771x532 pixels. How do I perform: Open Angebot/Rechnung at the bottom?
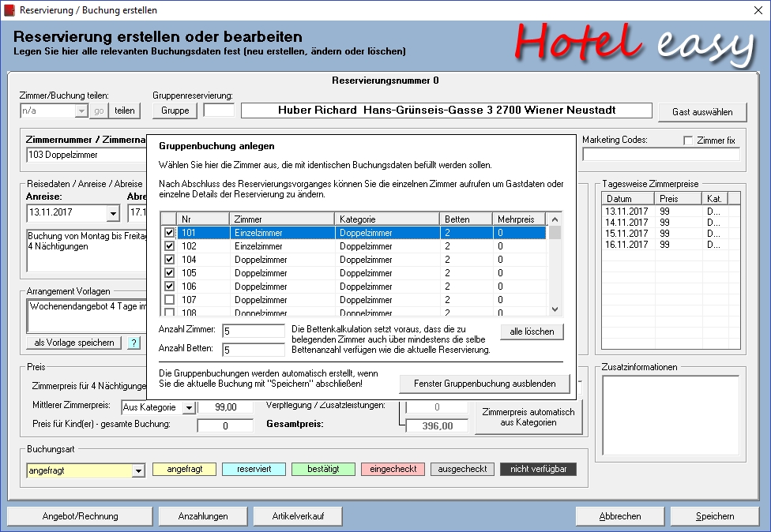tap(80, 516)
